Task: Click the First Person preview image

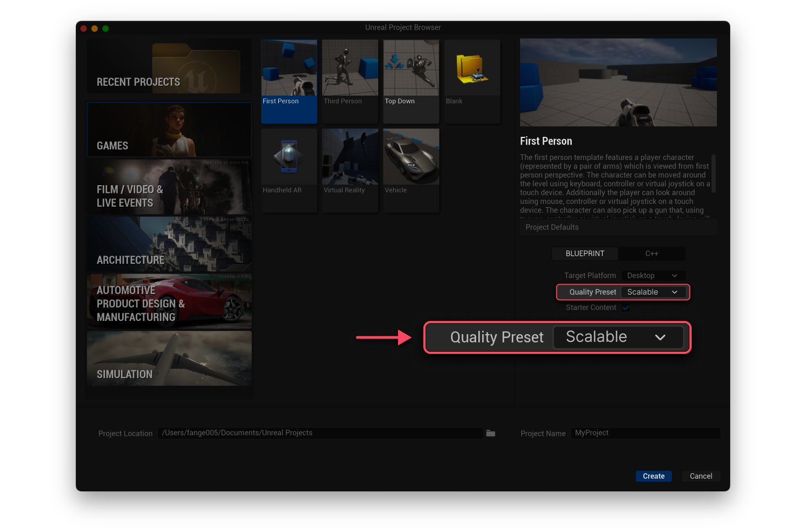Action: pyautogui.click(x=619, y=82)
